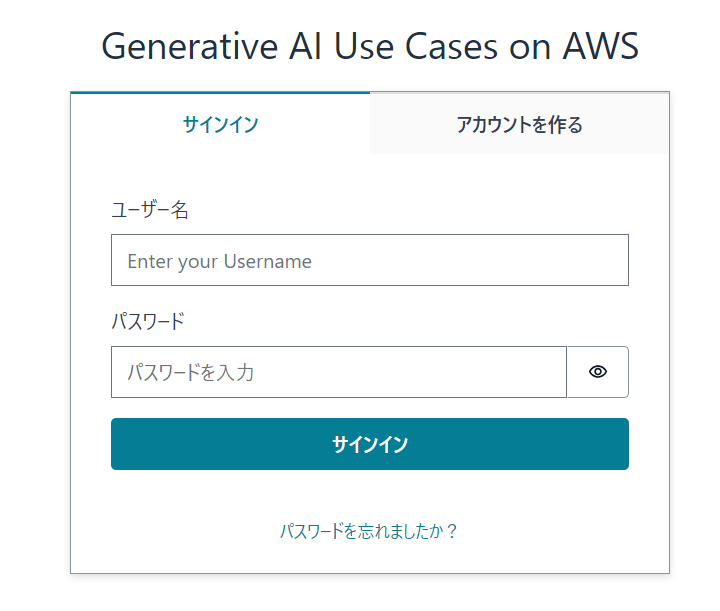This screenshot has width=720, height=611.
Task: Click the Generative AI Use Cases on AWS heading
Action: click(370, 46)
